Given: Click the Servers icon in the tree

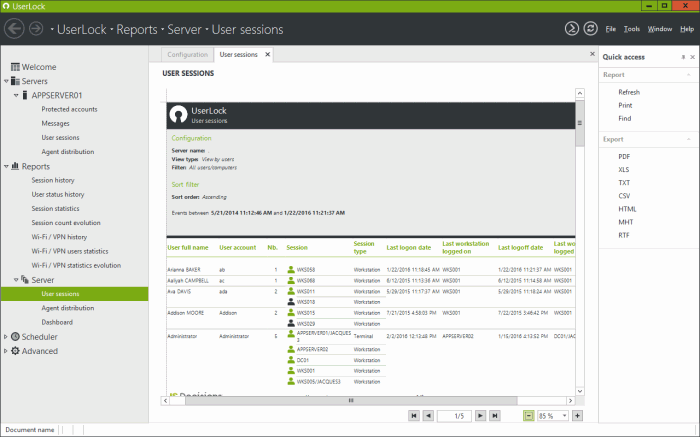Looking at the screenshot, I should coord(15,81).
